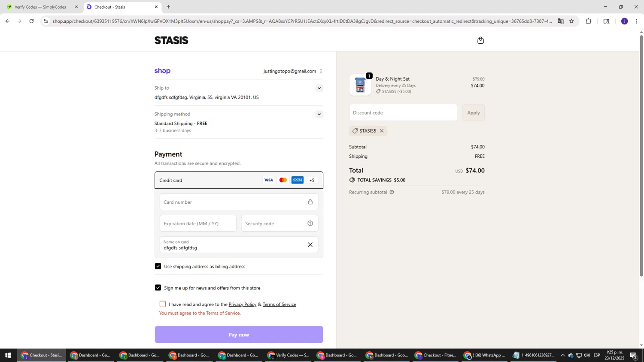Image resolution: width=644 pixels, height=362 pixels.
Task: Open a new browser tab
Action: [x=168, y=7]
